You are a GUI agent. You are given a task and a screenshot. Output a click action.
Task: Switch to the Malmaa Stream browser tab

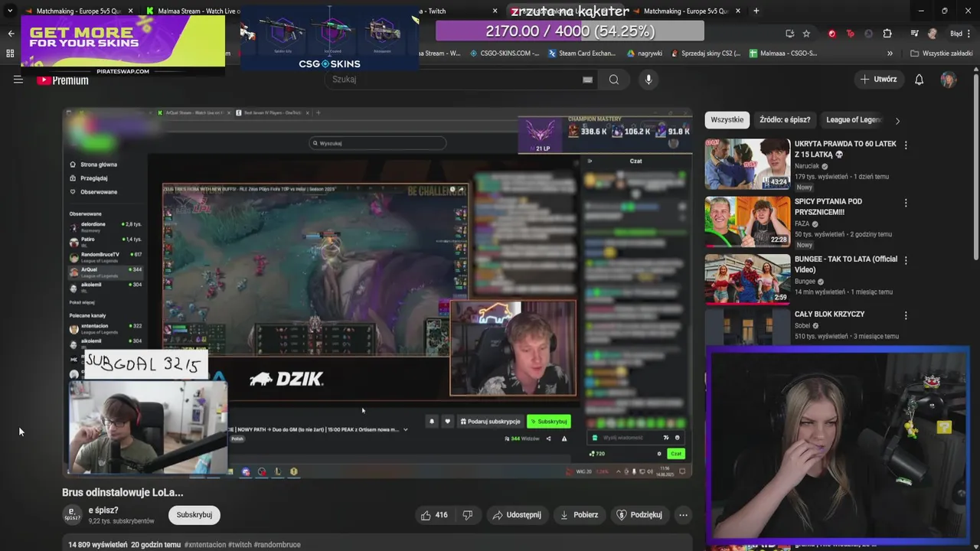point(194,11)
